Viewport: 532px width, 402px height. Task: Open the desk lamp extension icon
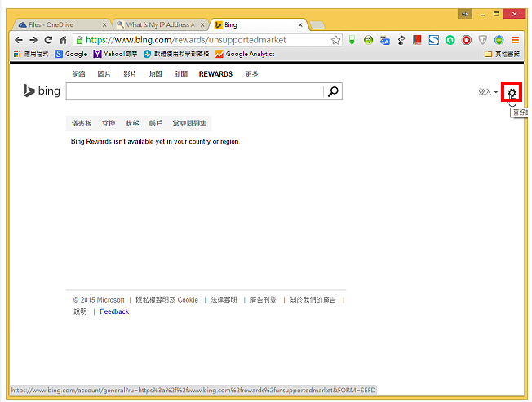401,40
